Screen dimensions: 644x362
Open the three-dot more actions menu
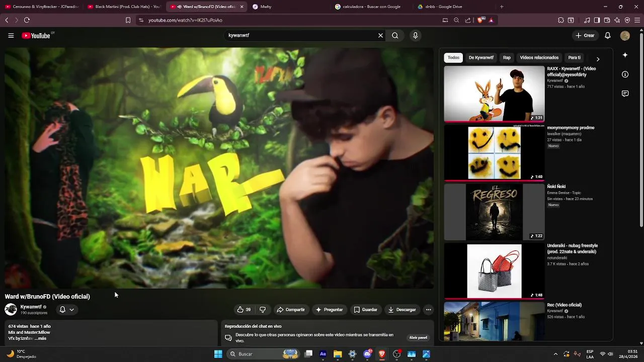click(428, 310)
